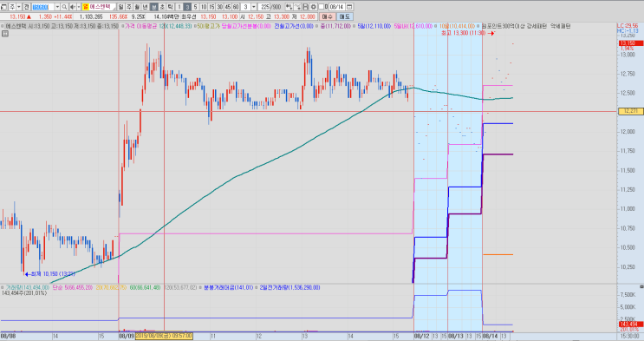The height and width of the screenshot is (341, 644).
Task: Click the speaker sound icon
Action: (72, 7)
